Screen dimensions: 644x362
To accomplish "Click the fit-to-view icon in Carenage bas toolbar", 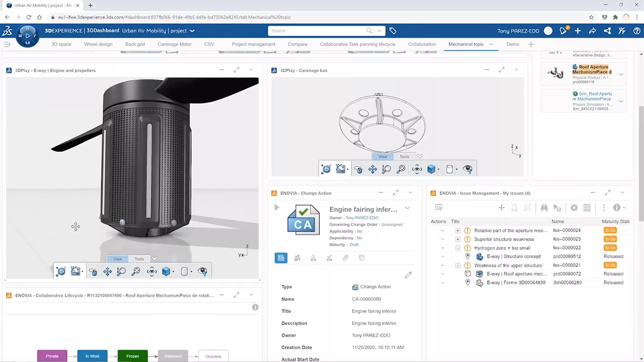I will [400, 169].
